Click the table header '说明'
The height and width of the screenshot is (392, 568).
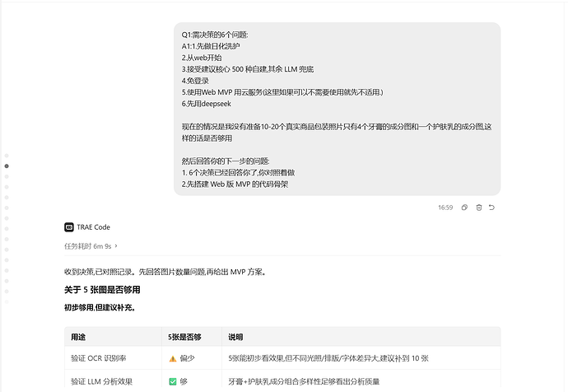click(x=235, y=338)
